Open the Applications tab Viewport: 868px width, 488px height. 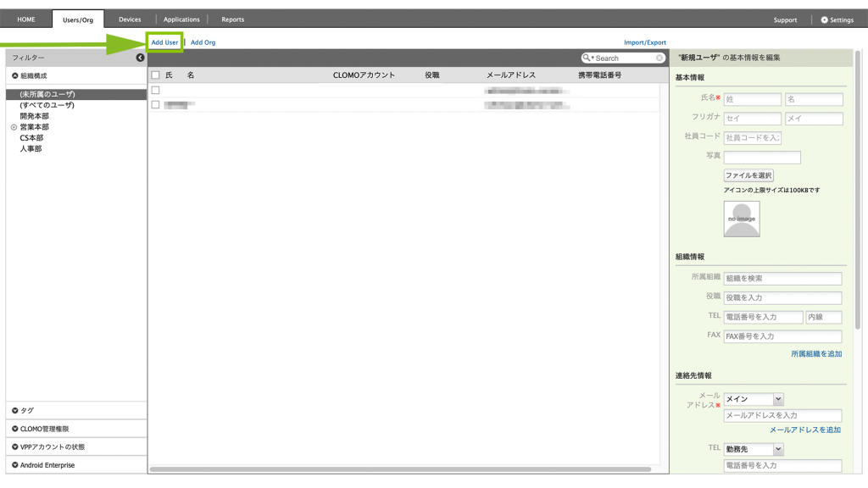[181, 19]
